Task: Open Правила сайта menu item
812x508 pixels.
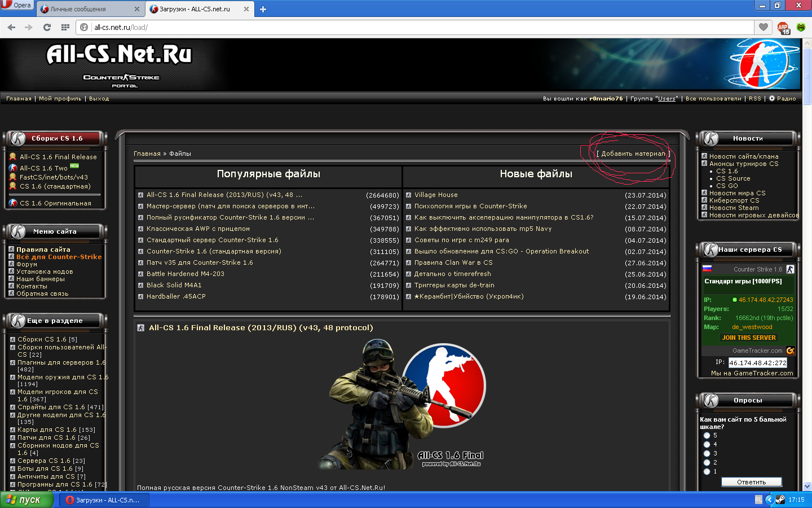Action: 43,249
